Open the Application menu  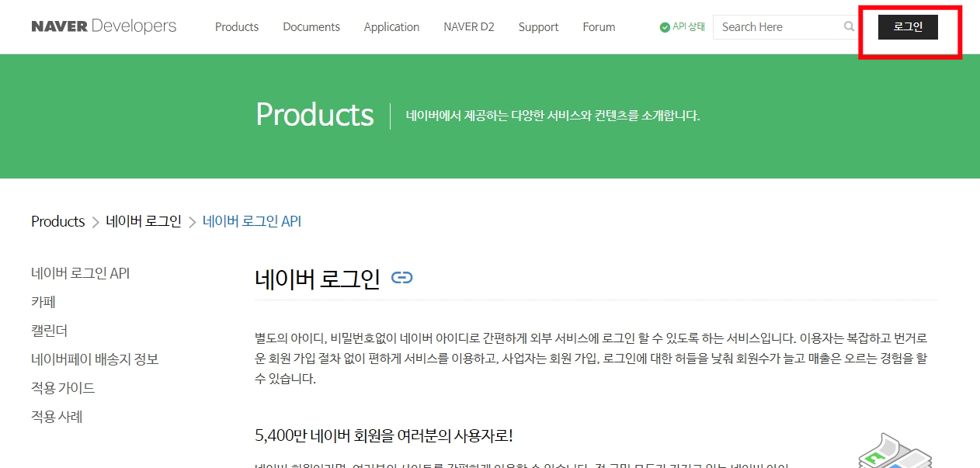tap(391, 27)
